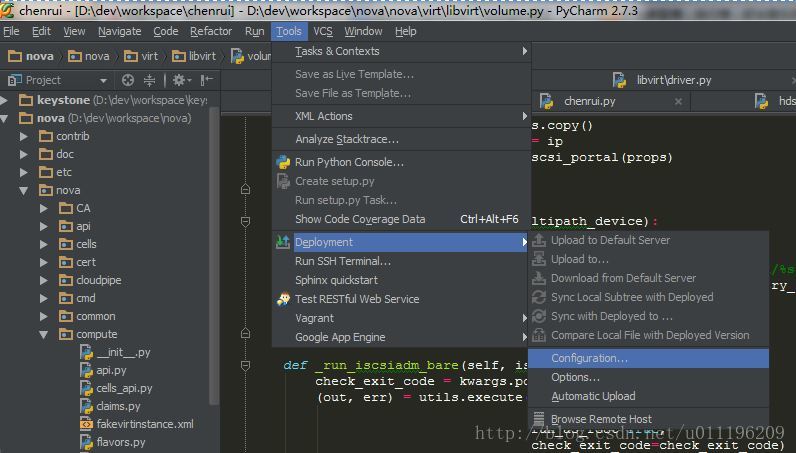Image resolution: width=796 pixels, height=453 pixels.
Task: Expand the contrib folder
Action: (23, 136)
